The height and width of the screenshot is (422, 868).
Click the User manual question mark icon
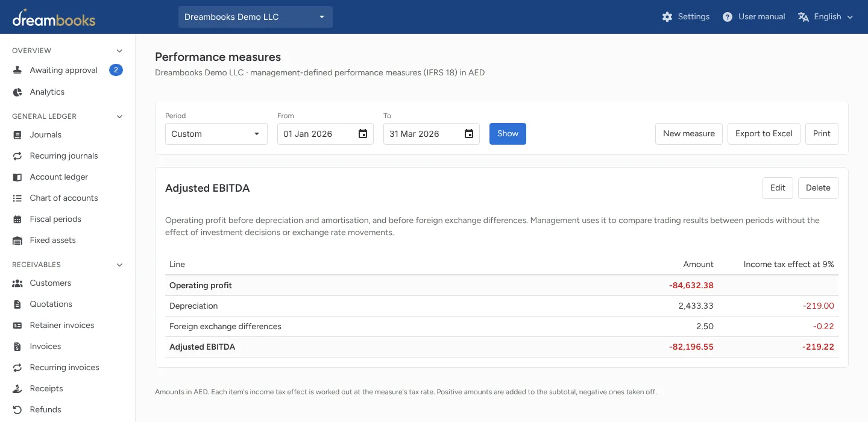[x=728, y=17]
